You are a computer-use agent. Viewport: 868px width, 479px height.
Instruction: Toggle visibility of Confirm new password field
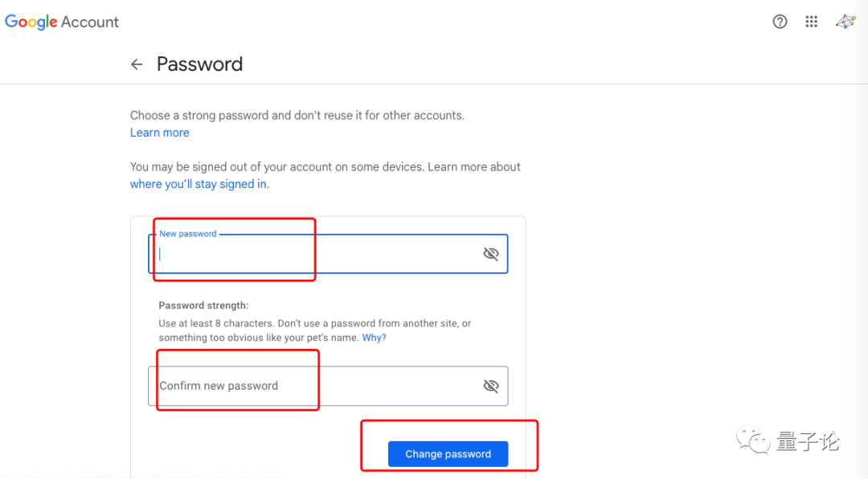490,386
